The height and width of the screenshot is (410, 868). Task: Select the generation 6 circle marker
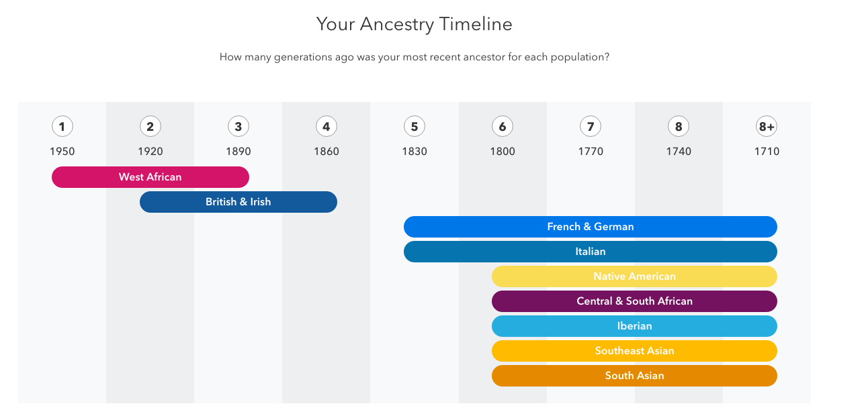502,126
